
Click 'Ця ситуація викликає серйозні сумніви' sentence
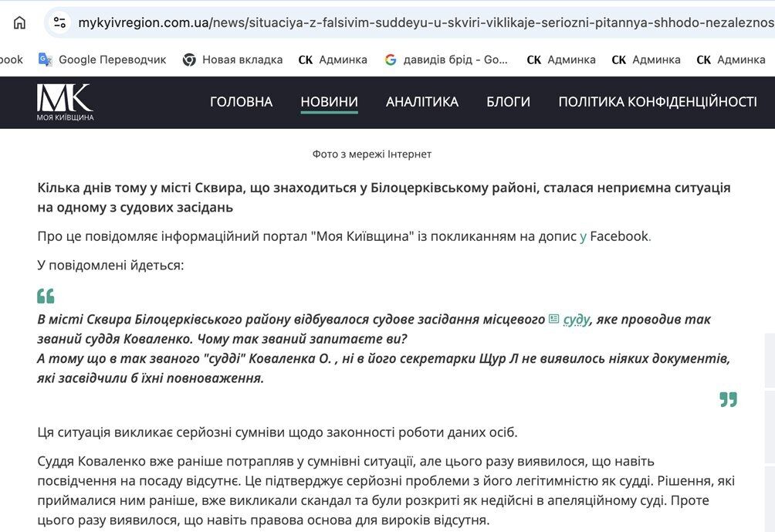click(277, 432)
